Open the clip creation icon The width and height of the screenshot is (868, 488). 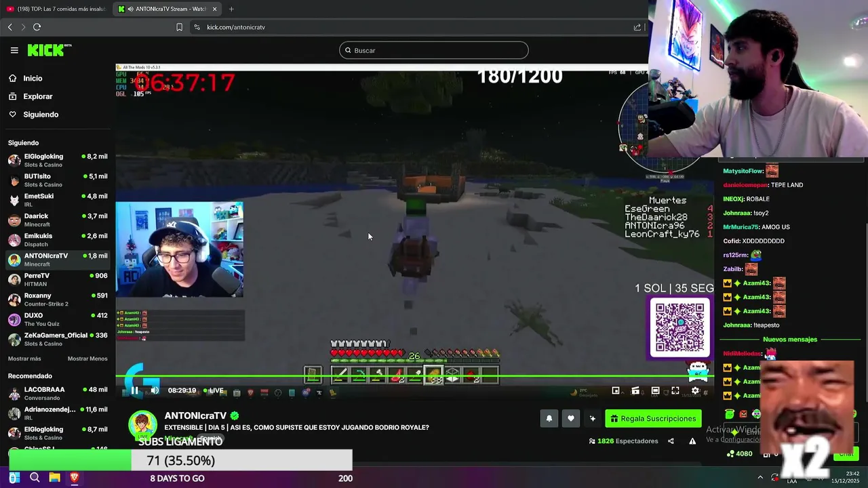click(635, 390)
